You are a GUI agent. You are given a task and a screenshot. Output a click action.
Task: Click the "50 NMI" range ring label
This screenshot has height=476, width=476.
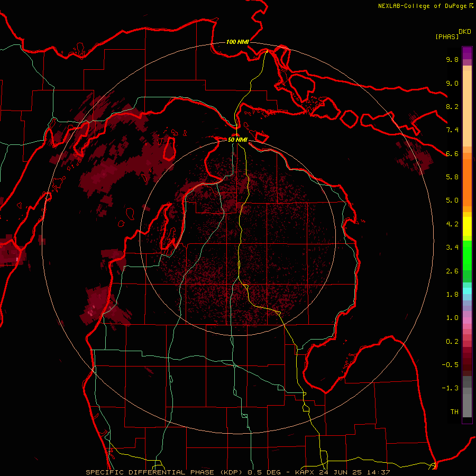coord(237,140)
